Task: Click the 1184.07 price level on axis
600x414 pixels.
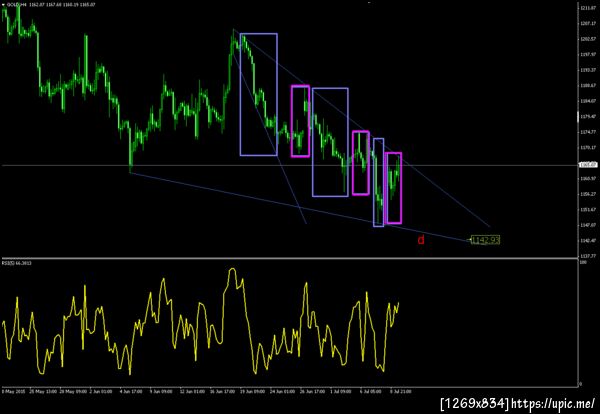Action: click(x=587, y=101)
